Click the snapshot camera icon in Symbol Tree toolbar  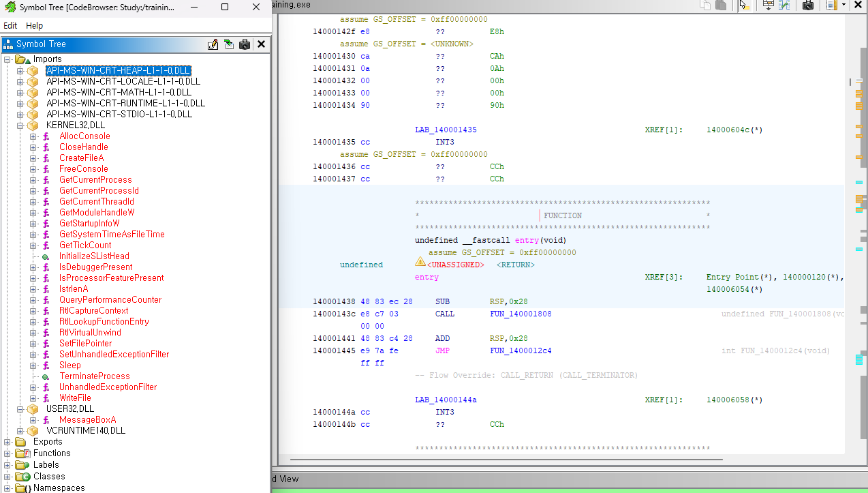point(245,44)
